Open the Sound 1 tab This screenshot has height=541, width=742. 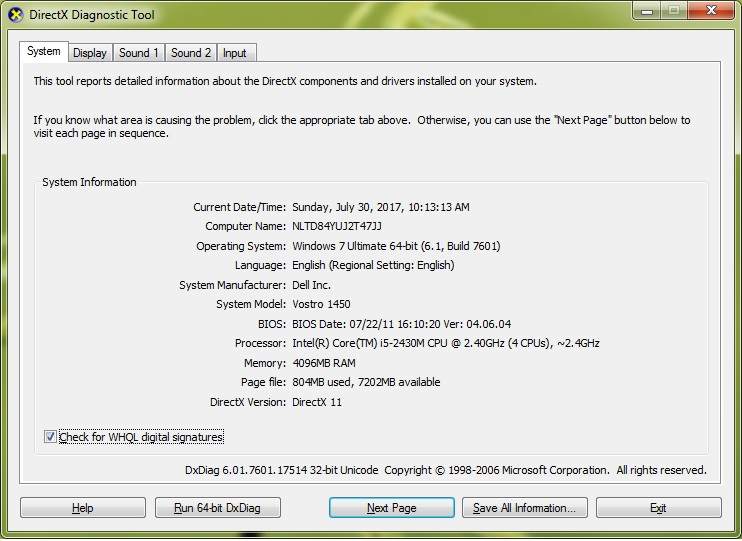pos(139,53)
